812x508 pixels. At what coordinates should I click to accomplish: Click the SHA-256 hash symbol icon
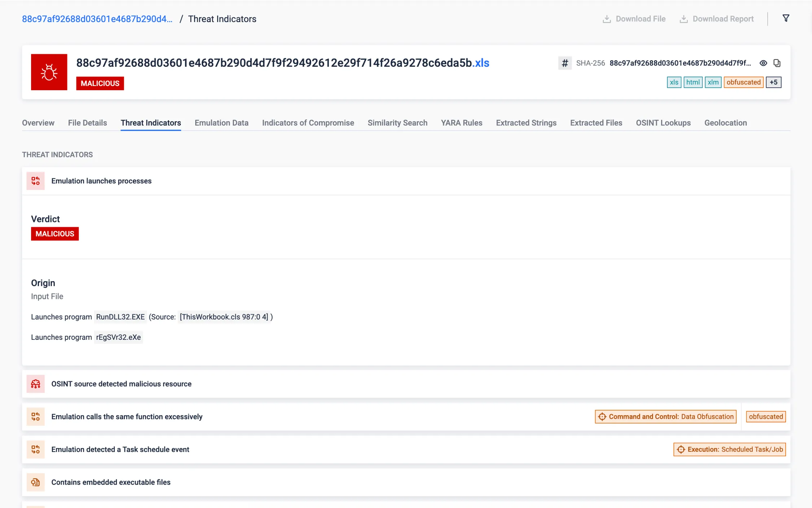pyautogui.click(x=565, y=63)
